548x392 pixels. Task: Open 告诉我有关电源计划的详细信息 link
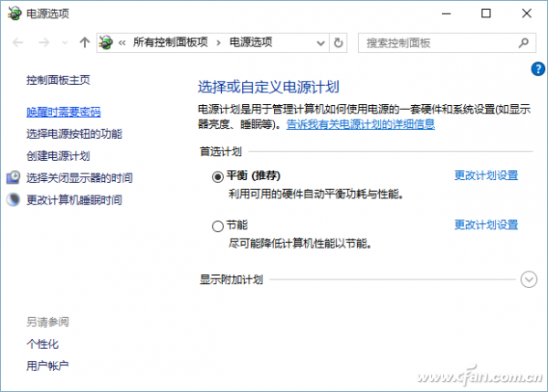tap(361, 124)
